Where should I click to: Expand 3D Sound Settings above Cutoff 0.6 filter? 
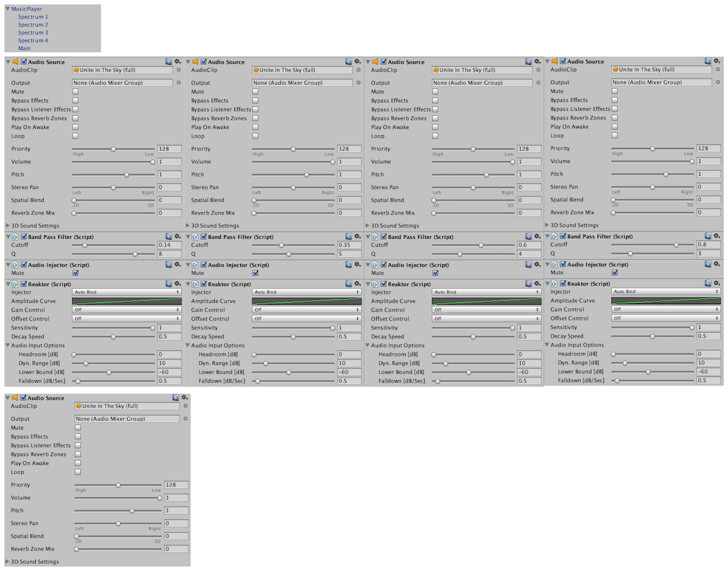coord(367,225)
